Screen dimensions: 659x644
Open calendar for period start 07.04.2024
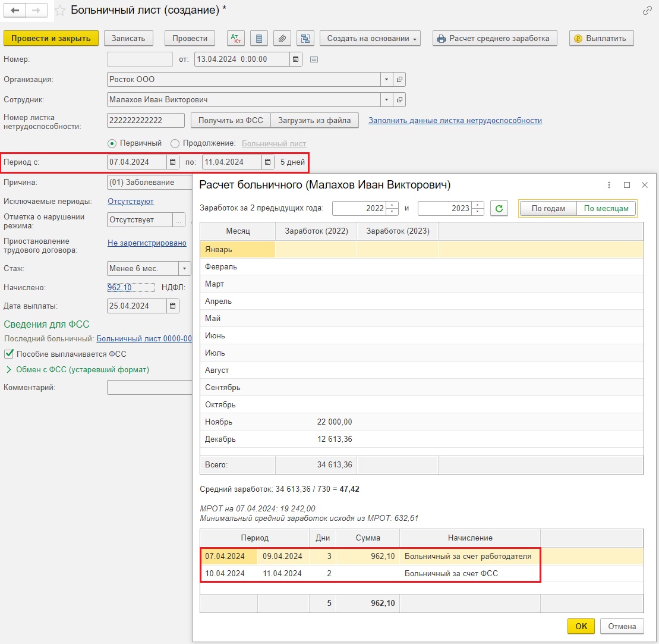click(172, 162)
